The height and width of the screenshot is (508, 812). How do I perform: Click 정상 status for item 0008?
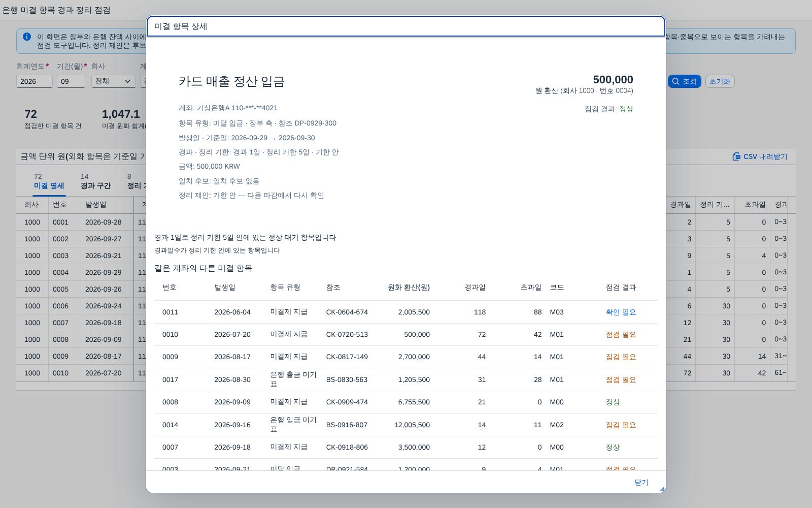pyautogui.click(x=613, y=402)
